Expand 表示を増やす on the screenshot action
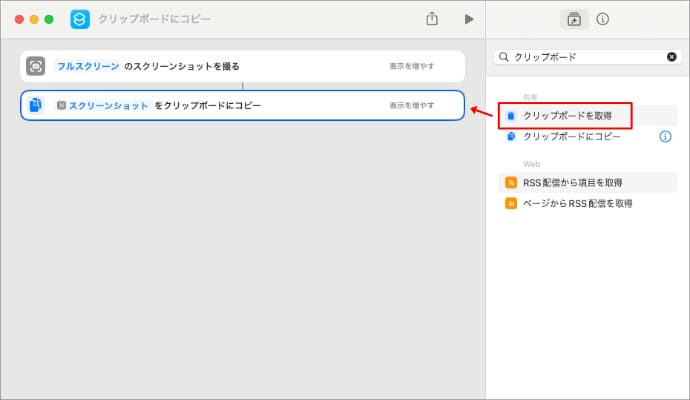This screenshot has width=690, height=400. 412,66
